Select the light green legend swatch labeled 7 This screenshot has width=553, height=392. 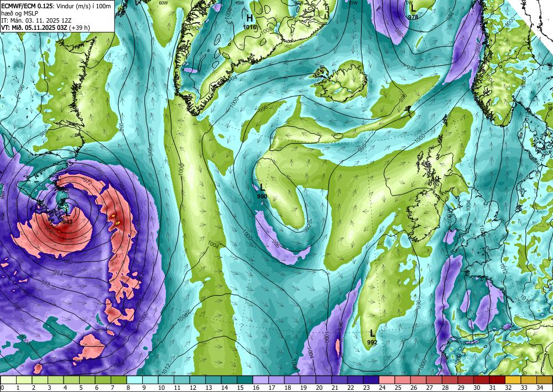(x=118, y=380)
